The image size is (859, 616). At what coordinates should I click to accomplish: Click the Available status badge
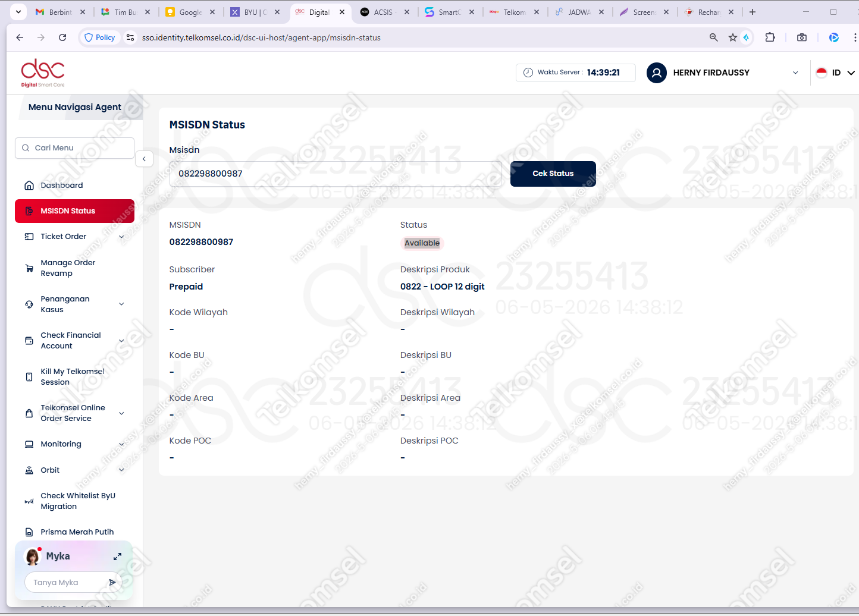(422, 243)
